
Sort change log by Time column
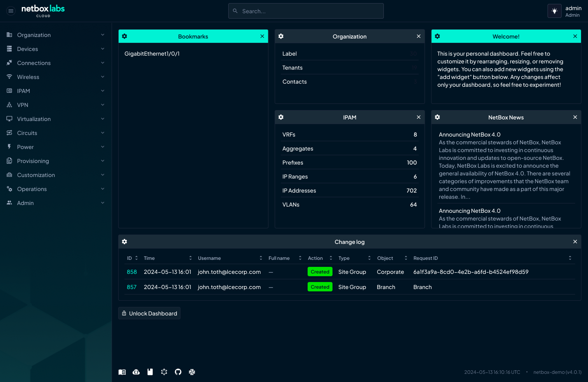[x=168, y=258]
